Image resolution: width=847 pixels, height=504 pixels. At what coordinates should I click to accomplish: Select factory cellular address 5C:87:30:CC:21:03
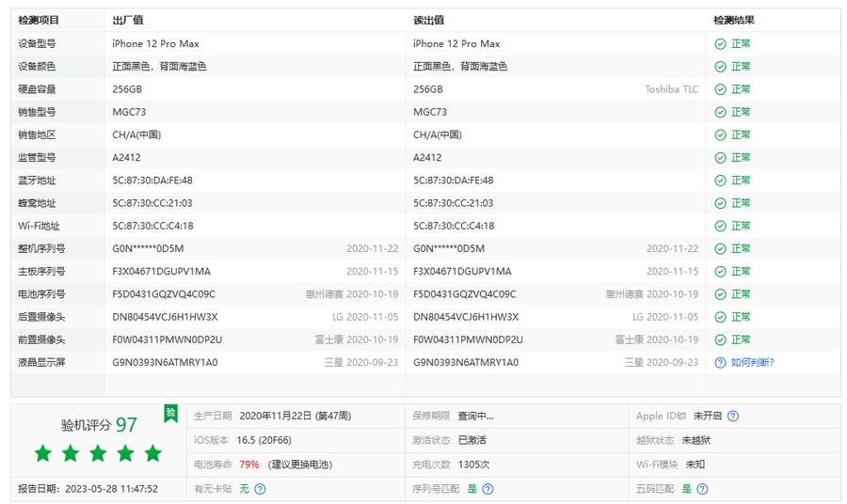click(152, 203)
